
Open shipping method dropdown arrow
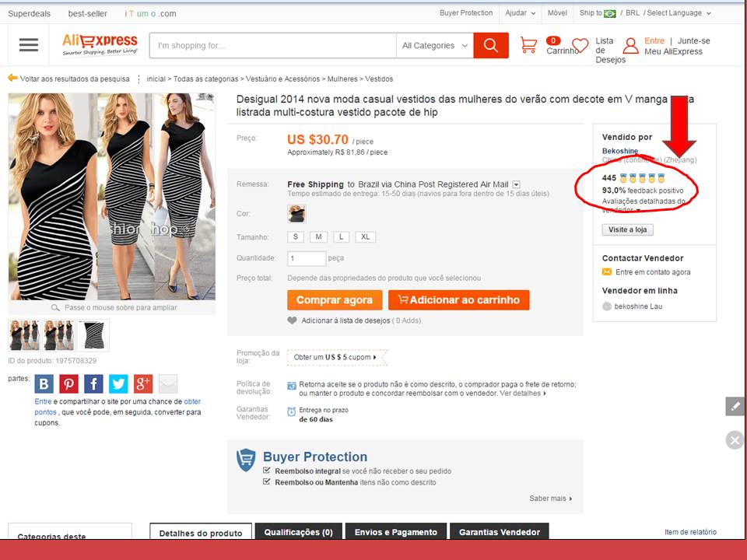516,184
